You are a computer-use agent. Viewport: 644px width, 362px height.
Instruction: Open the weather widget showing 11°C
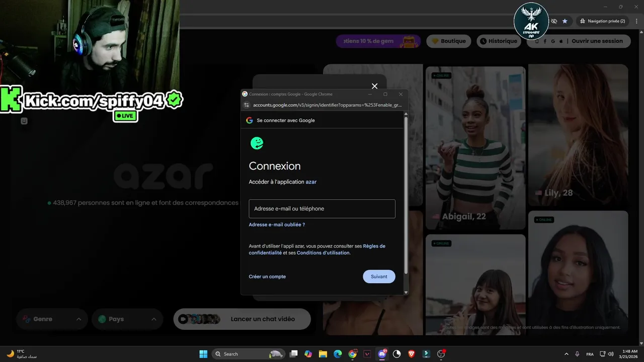(x=21, y=354)
